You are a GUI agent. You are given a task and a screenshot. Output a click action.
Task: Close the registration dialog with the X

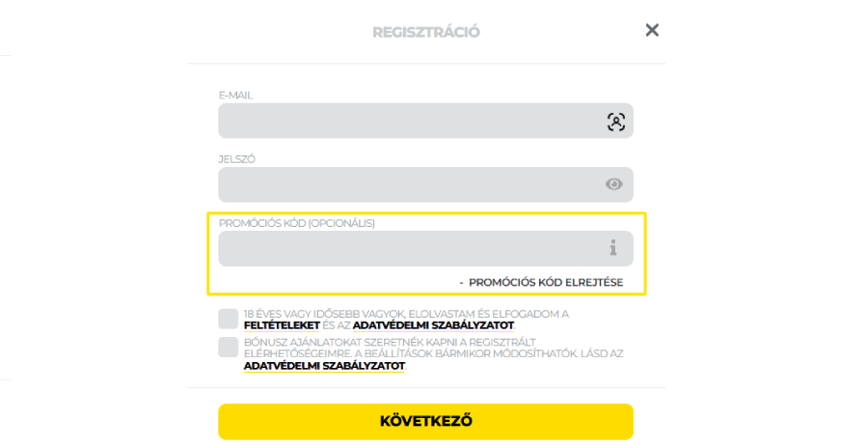click(x=652, y=30)
